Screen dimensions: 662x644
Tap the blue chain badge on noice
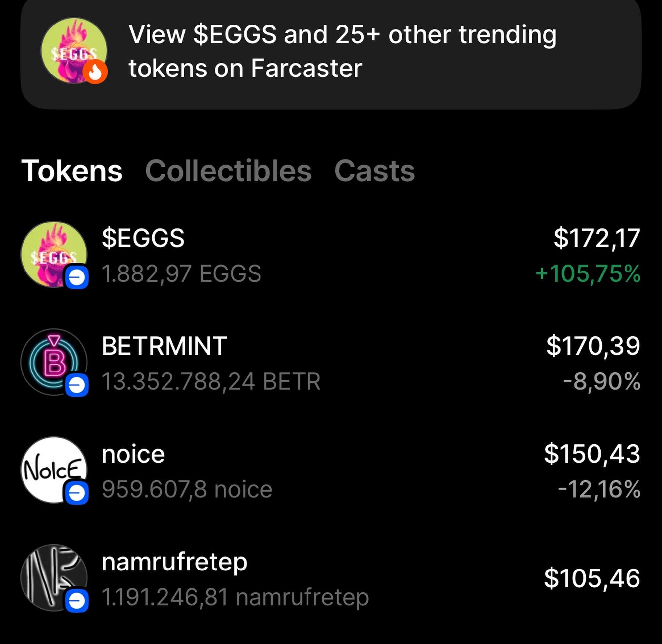click(77, 493)
